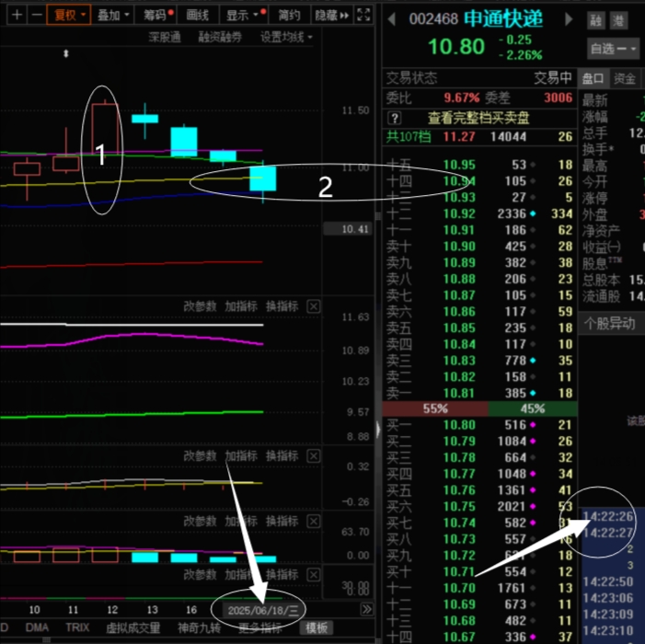645x644 pixels.
Task: Click the 共107档 depth summary
Action: pos(408,137)
